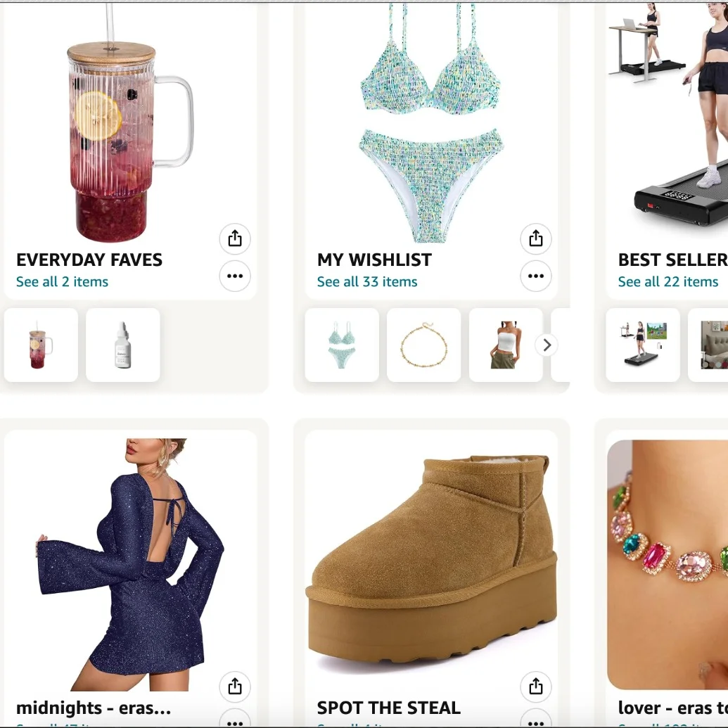Open more options for MY WISHLIST
The width and height of the screenshot is (728, 728).
click(x=536, y=276)
